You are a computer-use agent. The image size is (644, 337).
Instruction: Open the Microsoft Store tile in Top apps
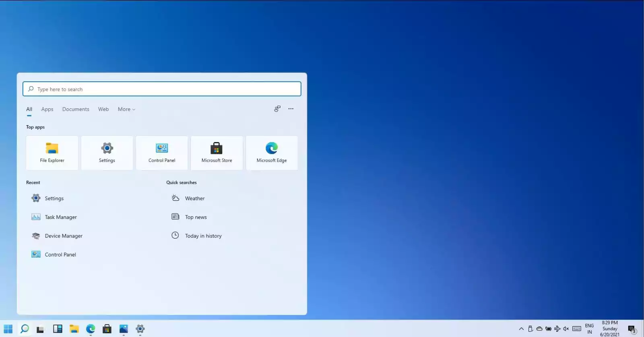pos(217,153)
